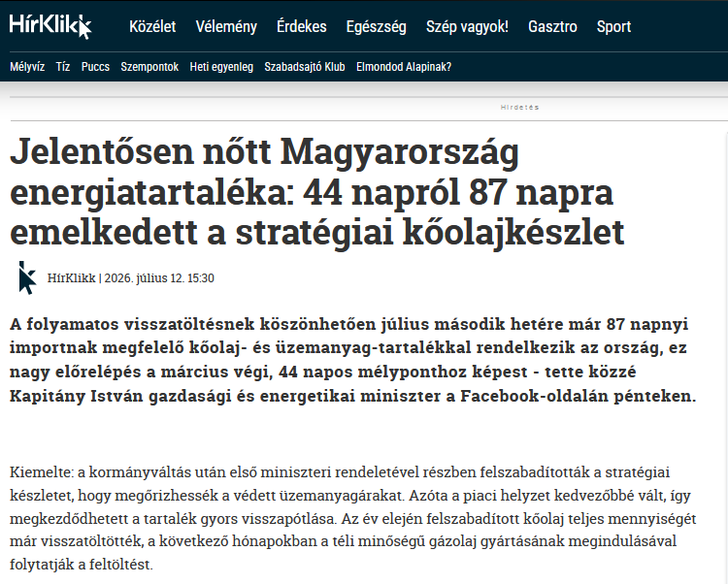Visit the Szabadsajtó Klub page
The height and width of the screenshot is (584, 728).
pos(305,67)
